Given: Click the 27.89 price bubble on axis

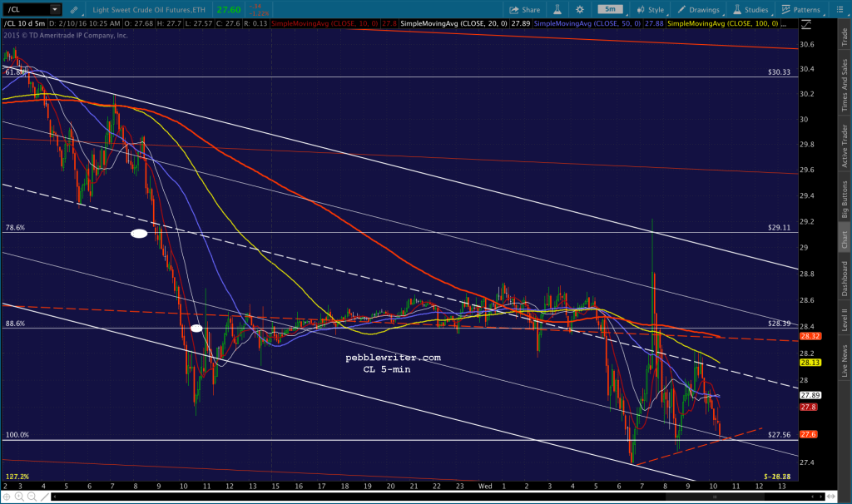Looking at the screenshot, I should click(x=810, y=395).
